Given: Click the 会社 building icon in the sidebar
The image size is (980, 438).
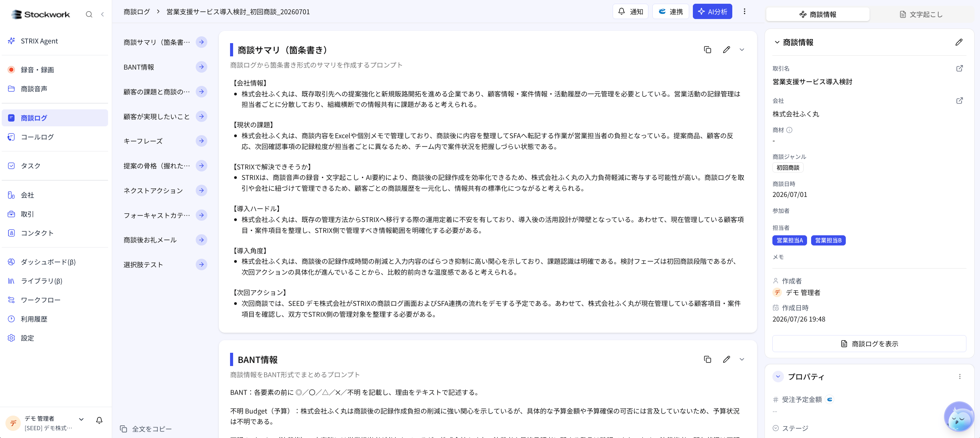Looking at the screenshot, I should click(12, 195).
